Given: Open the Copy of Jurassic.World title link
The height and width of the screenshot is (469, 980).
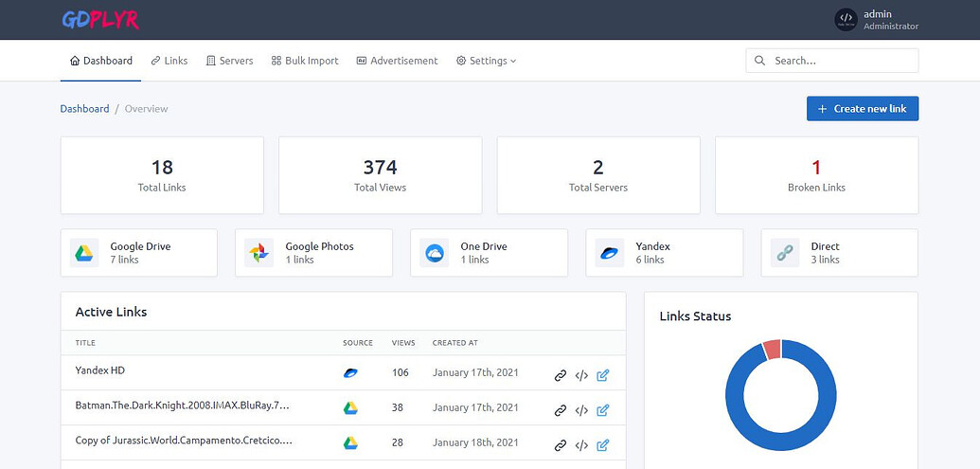Looking at the screenshot, I should click(x=184, y=441).
